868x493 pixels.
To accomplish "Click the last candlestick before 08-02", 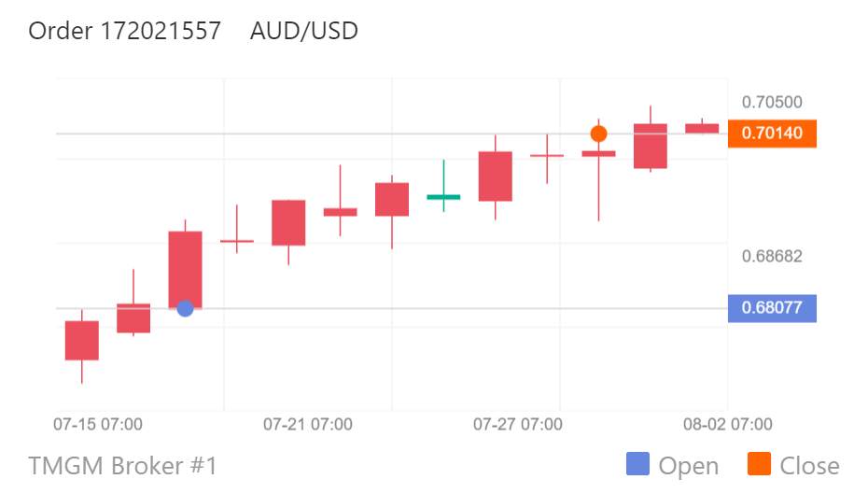I will pyautogui.click(x=702, y=128).
